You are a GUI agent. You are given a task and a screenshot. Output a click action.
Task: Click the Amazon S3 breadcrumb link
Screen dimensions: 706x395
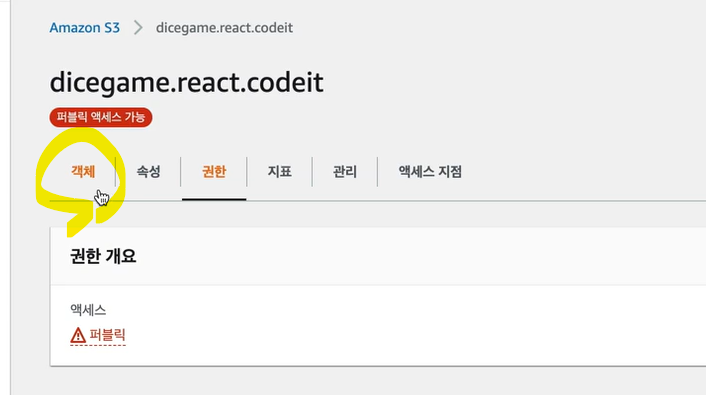tap(85, 28)
